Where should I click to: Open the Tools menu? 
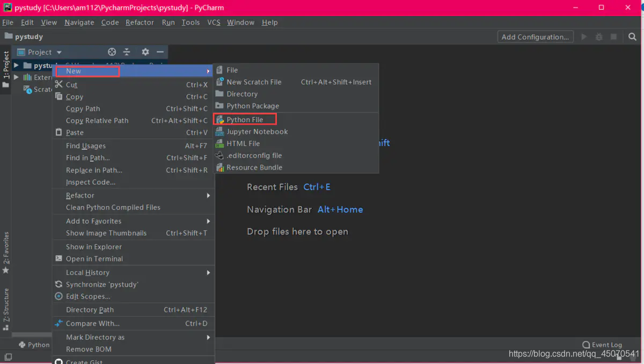point(191,22)
